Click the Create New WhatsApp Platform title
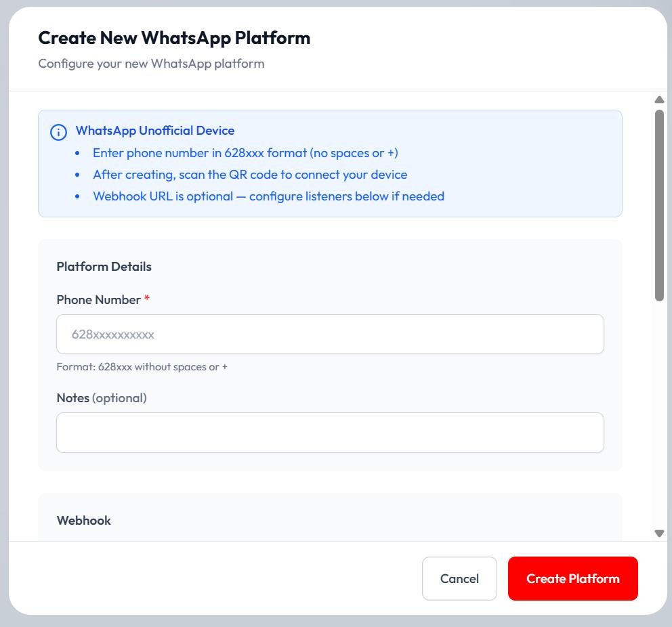This screenshot has height=627, width=672. pyautogui.click(x=174, y=38)
